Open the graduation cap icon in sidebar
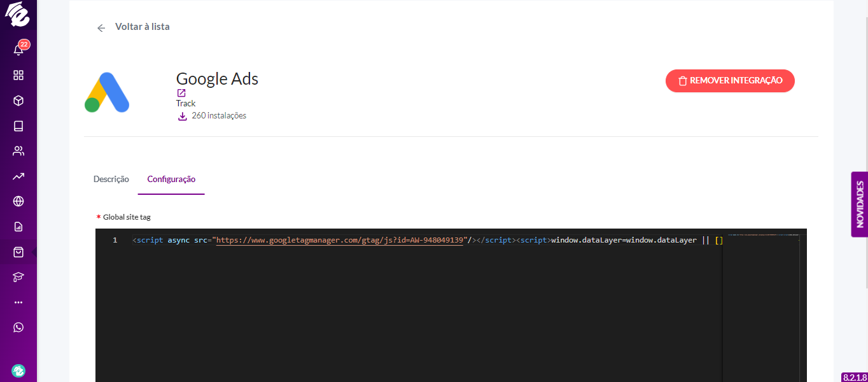The height and width of the screenshot is (382, 868). pyautogui.click(x=18, y=277)
